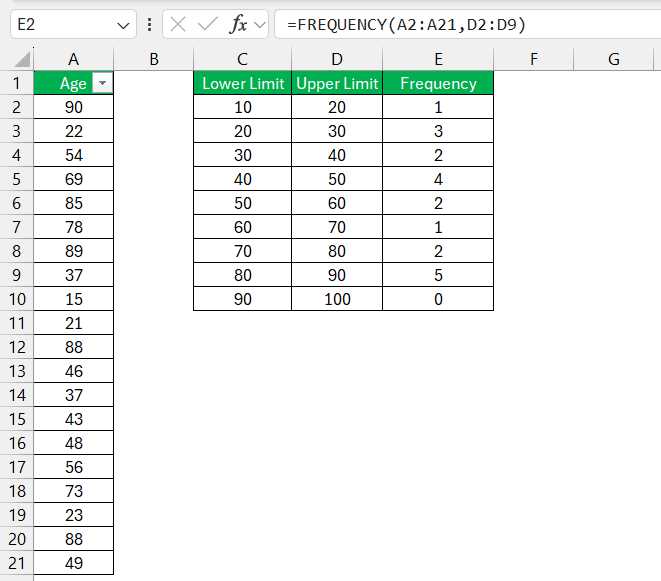This screenshot has width=661, height=581.
Task: Expand the dropdown next to the fx icon
Action: [260, 25]
